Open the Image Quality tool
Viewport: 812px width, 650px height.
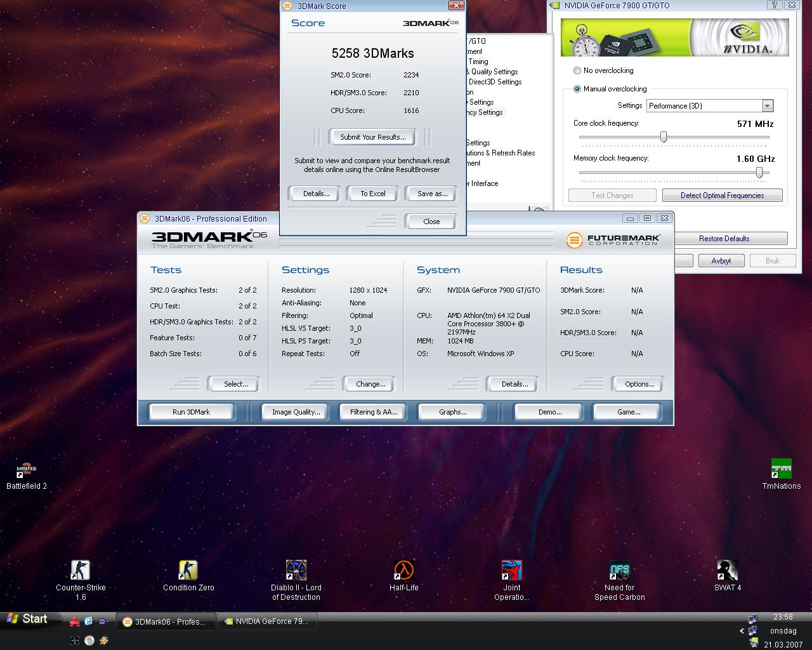click(x=296, y=412)
